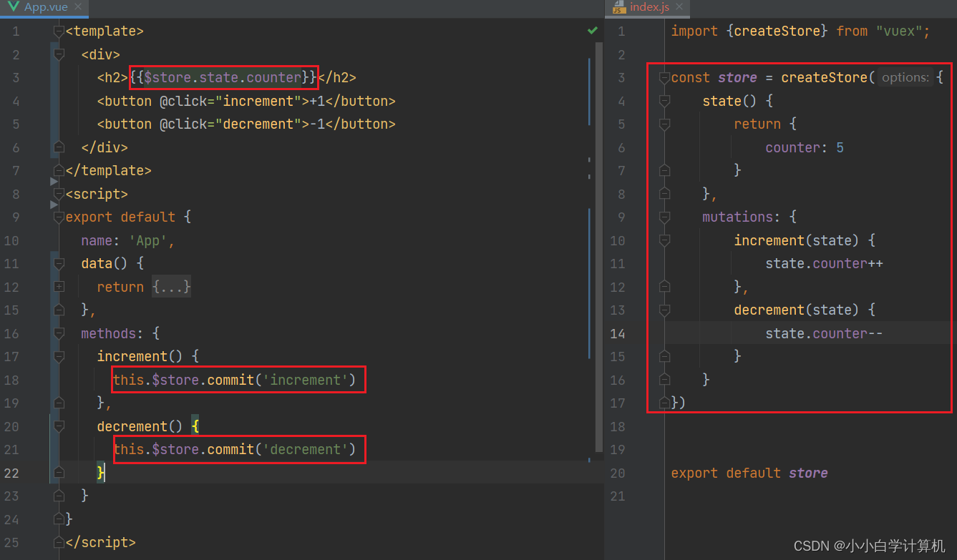Image resolution: width=957 pixels, height=560 pixels.
Task: Collapse the data() method fold marker
Action: 59,264
